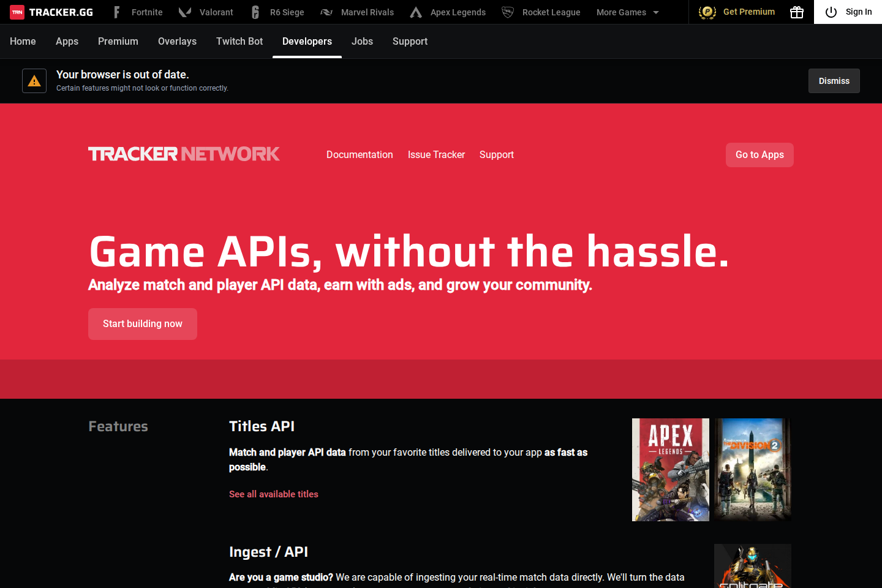The image size is (882, 588).
Task: Click the TRN logo in the corner
Action: (17, 11)
